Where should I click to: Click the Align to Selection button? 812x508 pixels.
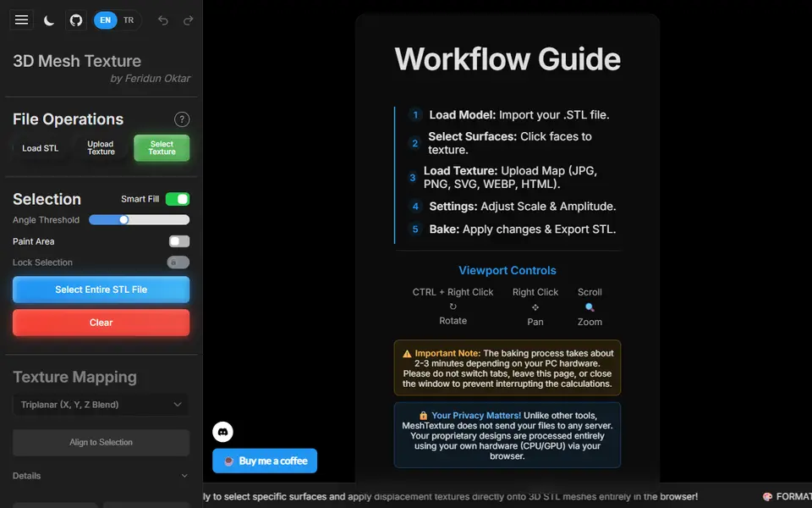(x=101, y=442)
